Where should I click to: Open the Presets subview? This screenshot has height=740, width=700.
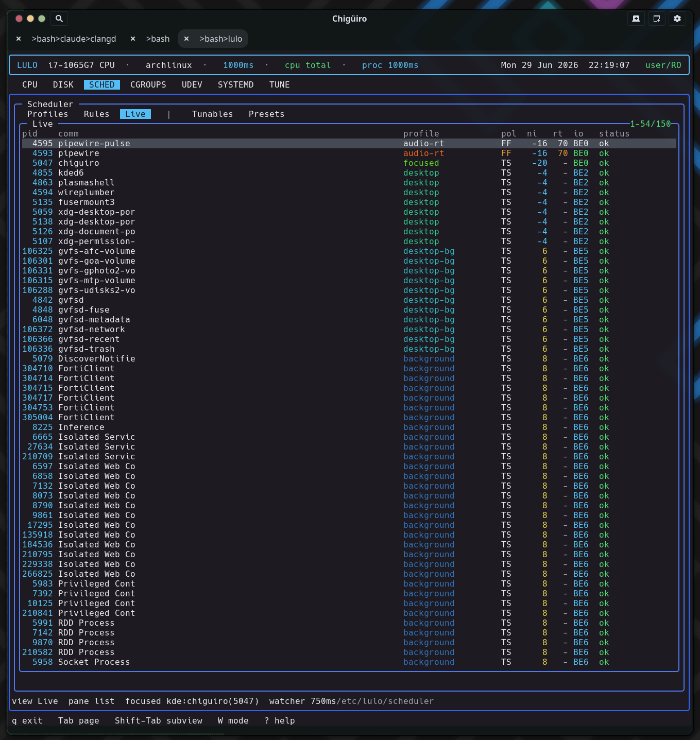pyautogui.click(x=267, y=114)
